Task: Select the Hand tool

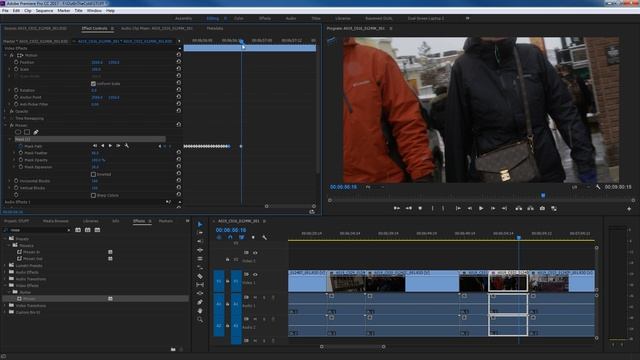Action: pos(200,311)
